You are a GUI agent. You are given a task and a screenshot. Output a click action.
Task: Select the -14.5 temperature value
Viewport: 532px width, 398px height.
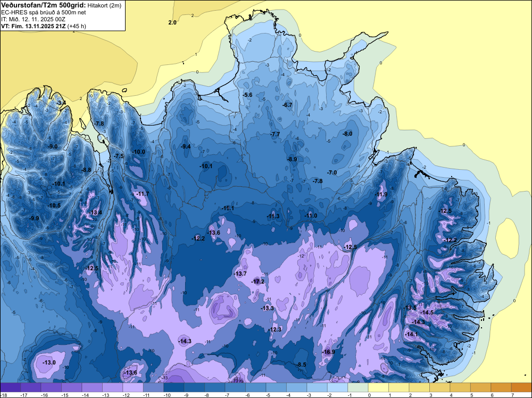(427, 312)
